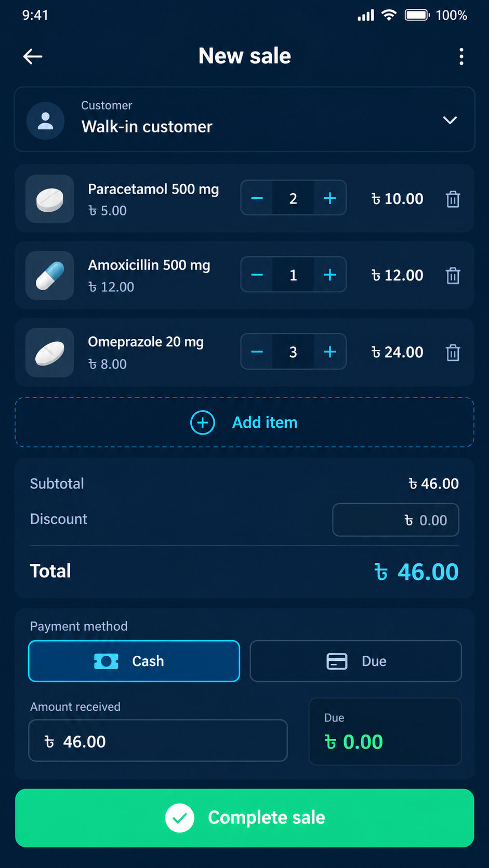Tap the Paracetamol tablet thumbnail
Viewport: 489px width, 868px height.
pos(50,199)
